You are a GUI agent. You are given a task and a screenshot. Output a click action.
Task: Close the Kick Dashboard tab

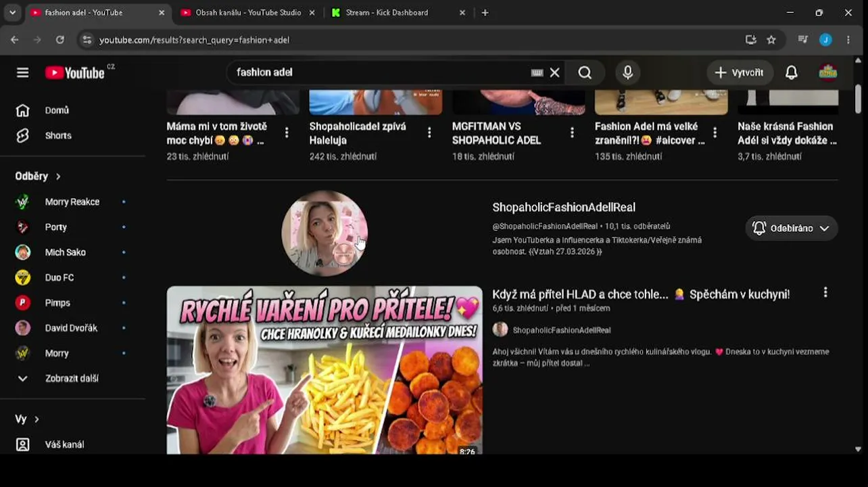(462, 13)
